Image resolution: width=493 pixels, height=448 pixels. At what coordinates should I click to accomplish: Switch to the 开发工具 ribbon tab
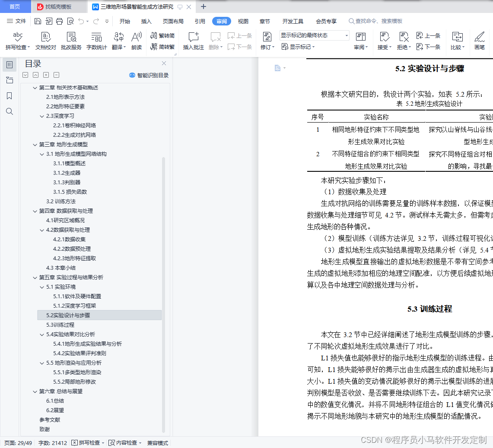[x=293, y=21]
